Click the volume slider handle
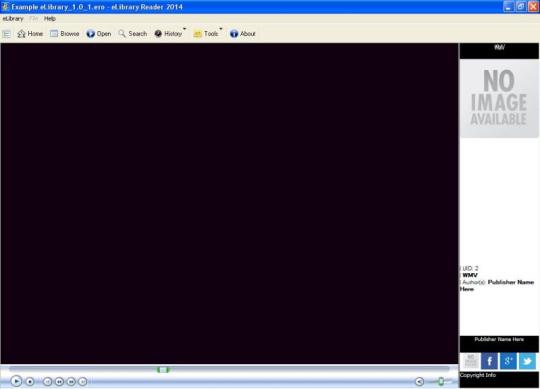Image resolution: width=540 pixels, height=389 pixels. (x=441, y=381)
